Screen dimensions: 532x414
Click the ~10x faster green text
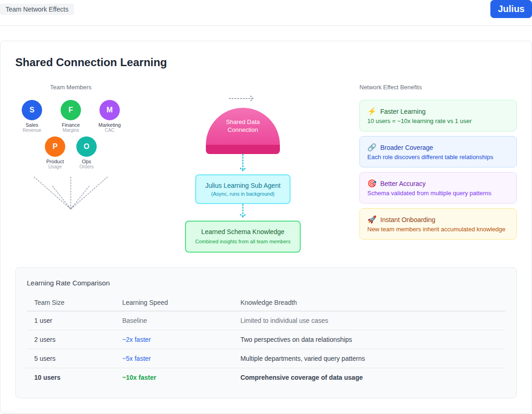[x=139, y=377]
